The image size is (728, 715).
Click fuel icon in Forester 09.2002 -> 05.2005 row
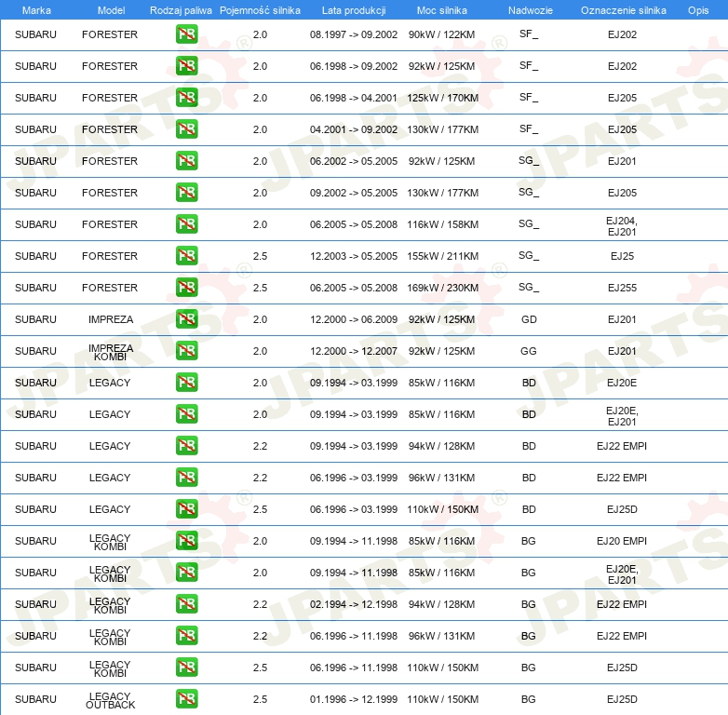[186, 193]
